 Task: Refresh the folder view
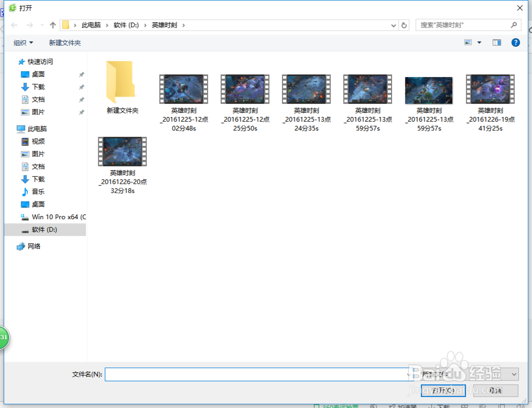coord(404,25)
